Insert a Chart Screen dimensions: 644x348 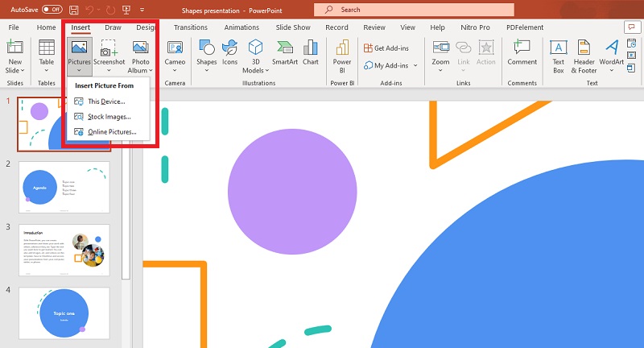311,53
